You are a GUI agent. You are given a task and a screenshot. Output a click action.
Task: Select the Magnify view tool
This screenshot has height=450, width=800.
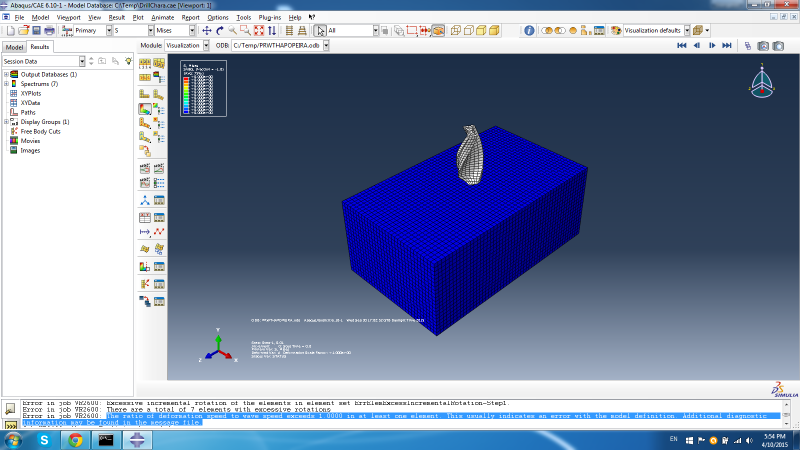[x=233, y=31]
